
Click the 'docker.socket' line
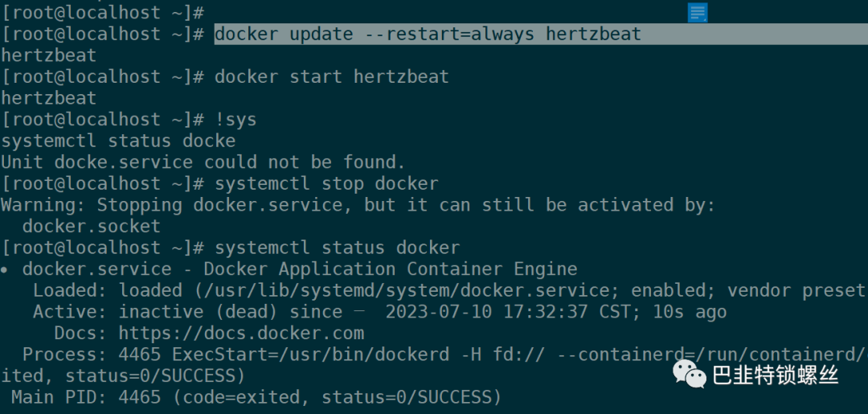(92, 227)
